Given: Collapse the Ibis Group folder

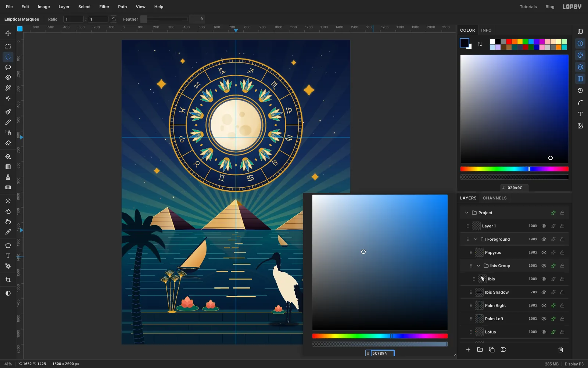Looking at the screenshot, I should pyautogui.click(x=478, y=266).
